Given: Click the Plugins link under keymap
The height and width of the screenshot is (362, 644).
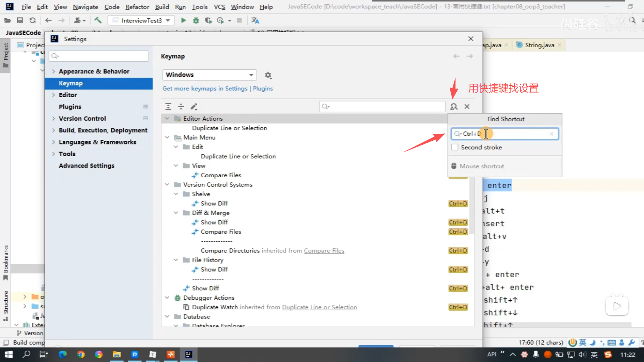Looking at the screenshot, I should (x=263, y=88).
